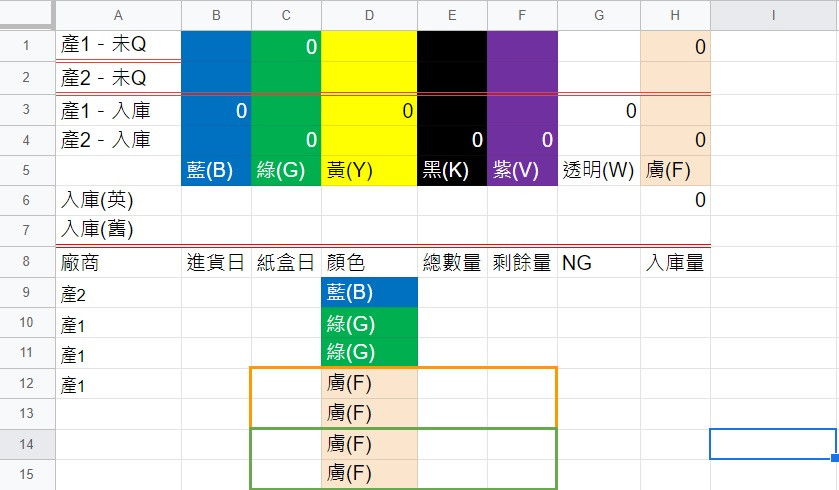Screen dimensions: 839x490
Task: Select the 膚(F) cell in row 12
Action: pos(369,384)
